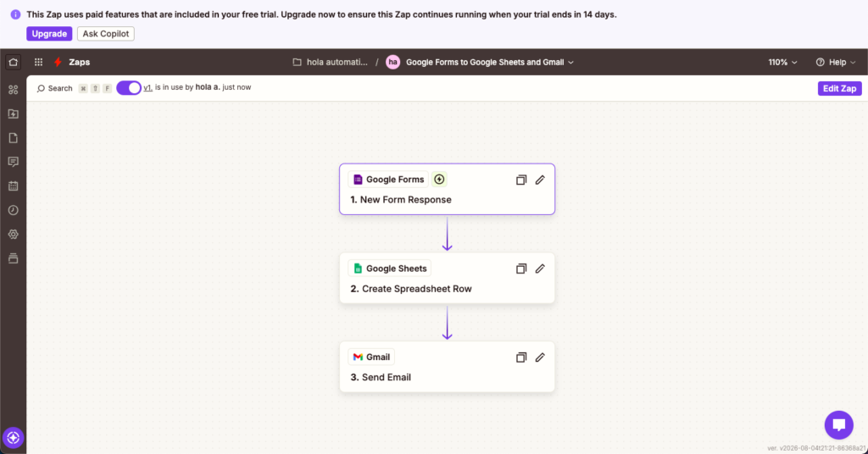The height and width of the screenshot is (454, 868).
Task: Open the four-squares icon in sidebar
Action: click(14, 90)
